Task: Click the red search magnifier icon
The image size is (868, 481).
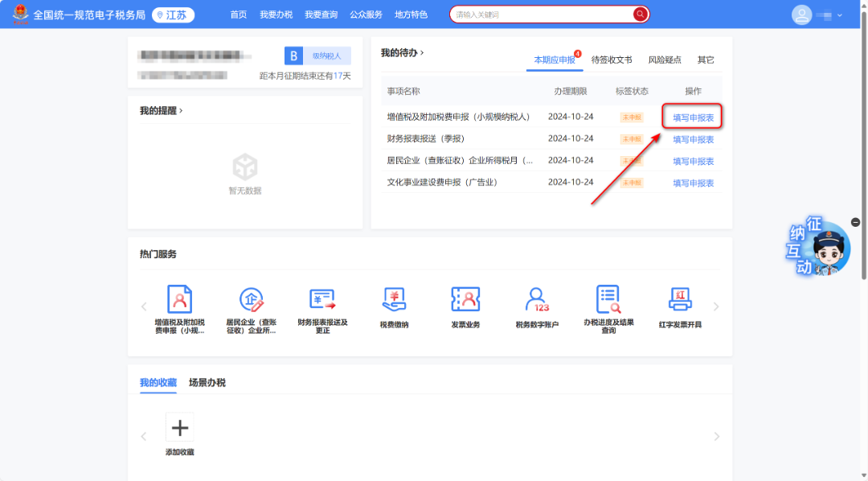Action: coord(639,14)
